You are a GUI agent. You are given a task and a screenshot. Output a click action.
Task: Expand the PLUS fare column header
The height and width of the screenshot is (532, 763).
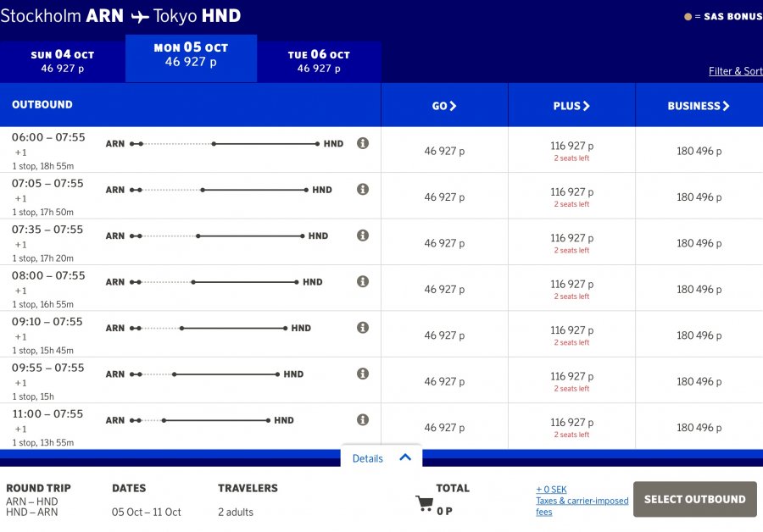point(571,106)
